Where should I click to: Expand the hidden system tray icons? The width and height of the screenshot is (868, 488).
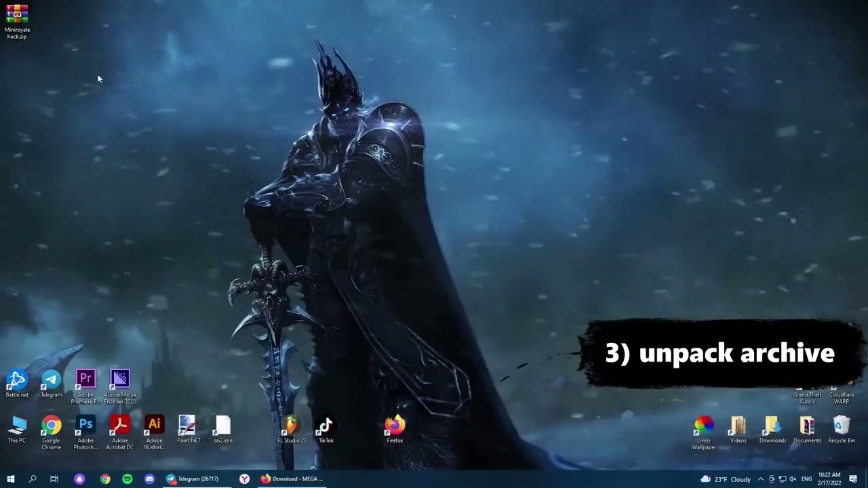click(760, 479)
